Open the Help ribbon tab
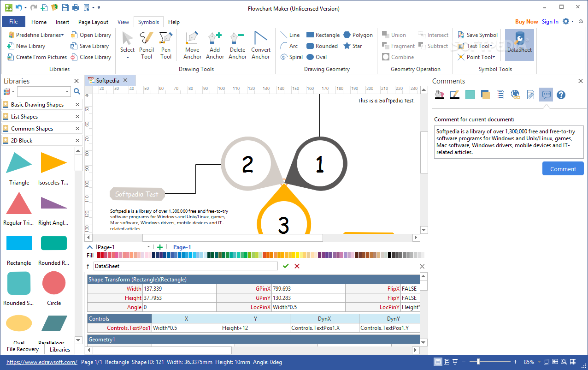The height and width of the screenshot is (370, 588). click(174, 22)
